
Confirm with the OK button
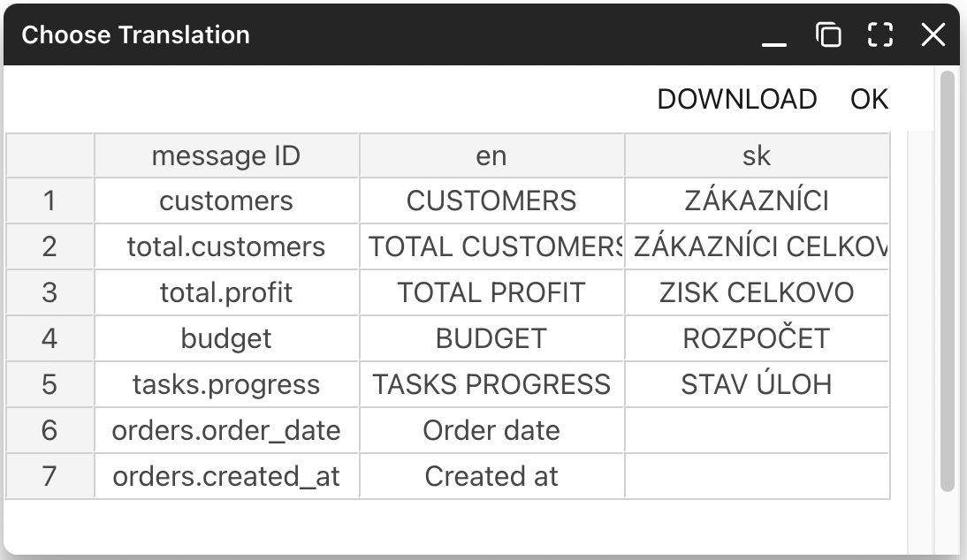click(869, 99)
